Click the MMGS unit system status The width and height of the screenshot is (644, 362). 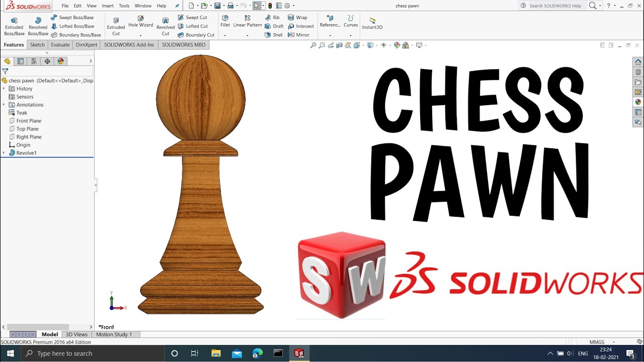tap(597, 342)
